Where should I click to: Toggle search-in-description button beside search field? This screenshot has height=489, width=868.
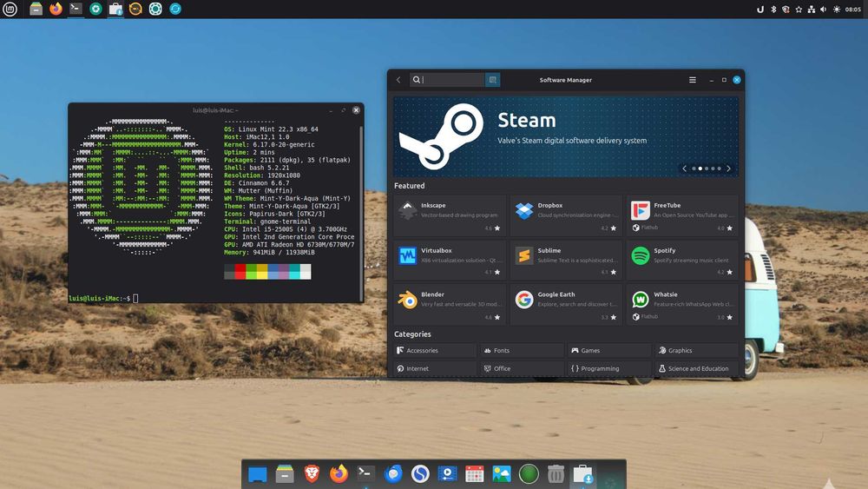click(493, 80)
